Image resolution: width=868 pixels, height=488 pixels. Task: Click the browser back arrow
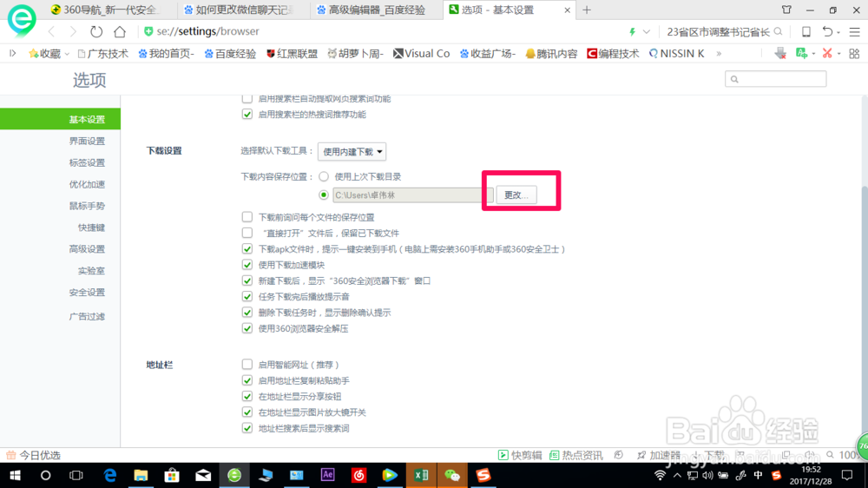click(x=51, y=31)
